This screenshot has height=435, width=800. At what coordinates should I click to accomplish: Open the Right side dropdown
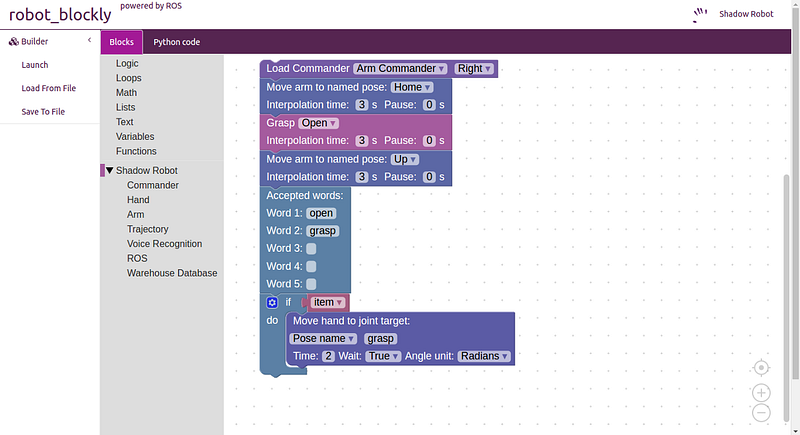[474, 68]
